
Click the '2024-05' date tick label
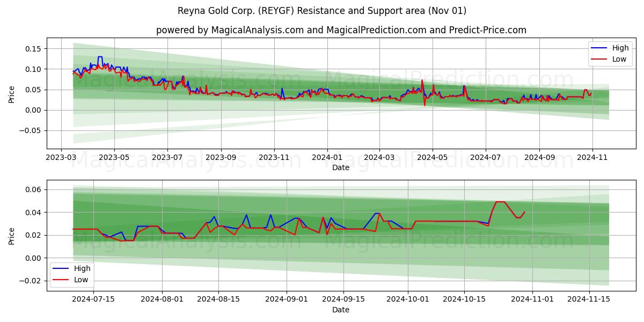tap(433, 158)
